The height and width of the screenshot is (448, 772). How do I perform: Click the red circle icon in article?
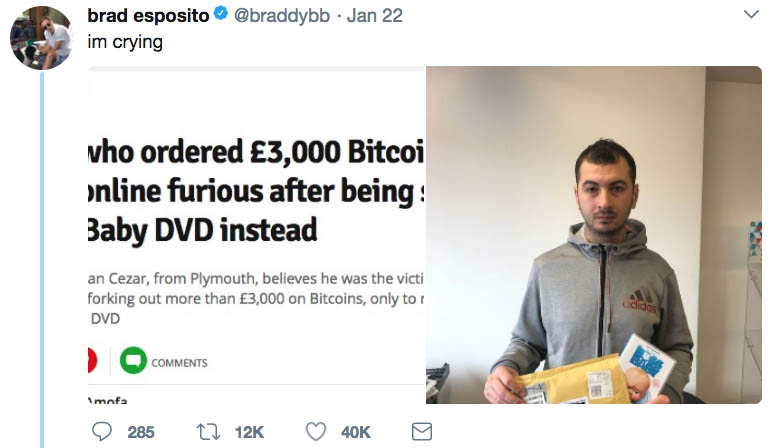pos(92,361)
